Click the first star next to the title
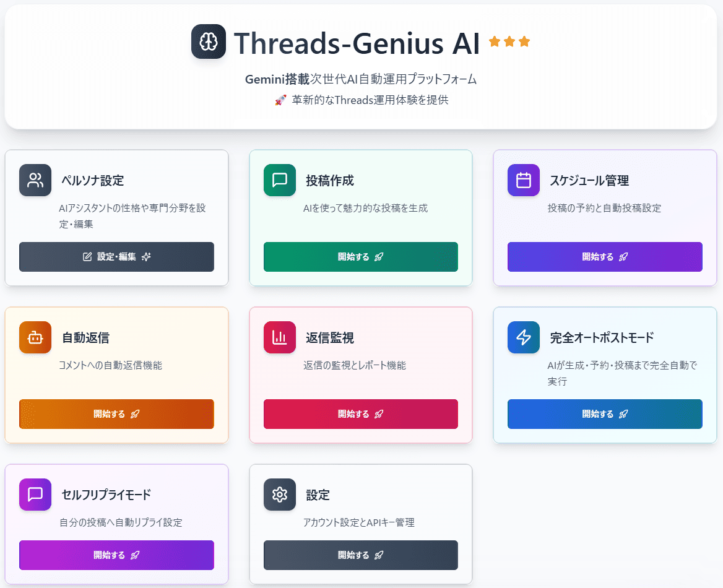The width and height of the screenshot is (723, 588). pyautogui.click(x=493, y=40)
